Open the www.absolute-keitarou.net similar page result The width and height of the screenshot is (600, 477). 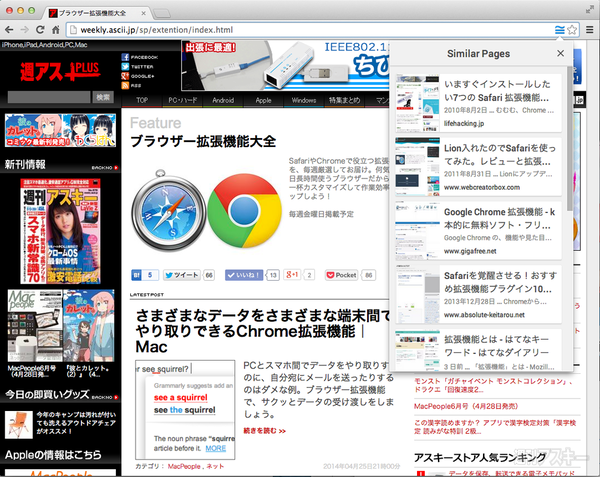point(478,294)
